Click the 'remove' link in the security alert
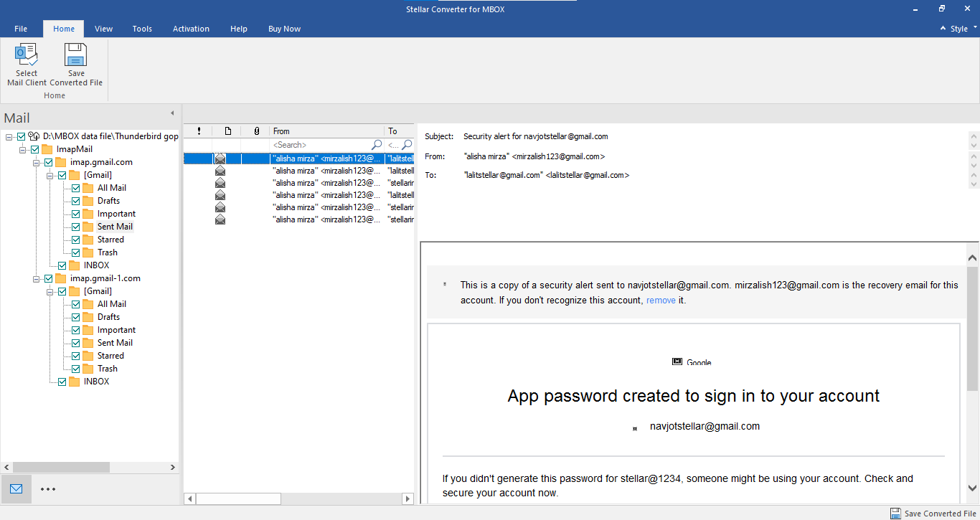980x520 pixels. click(x=661, y=300)
